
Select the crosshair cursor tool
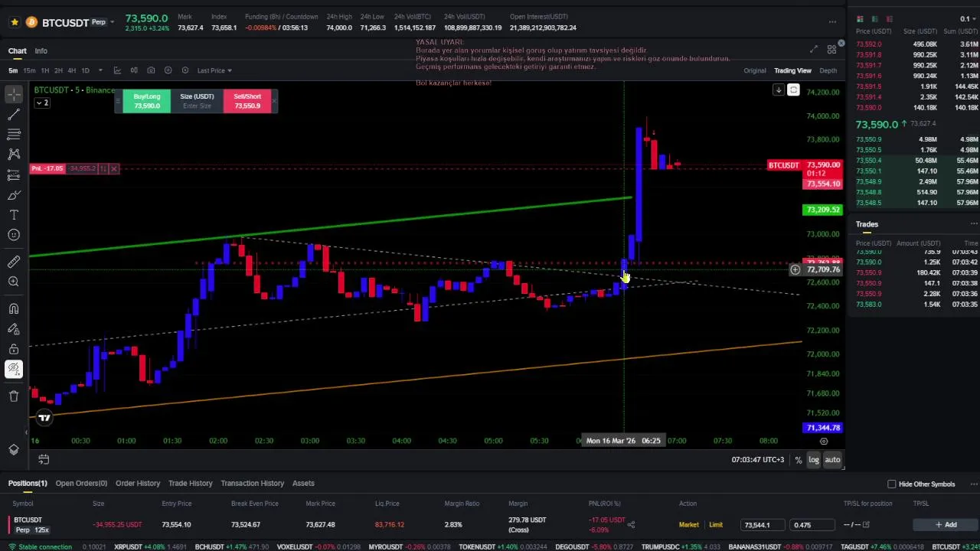click(14, 94)
